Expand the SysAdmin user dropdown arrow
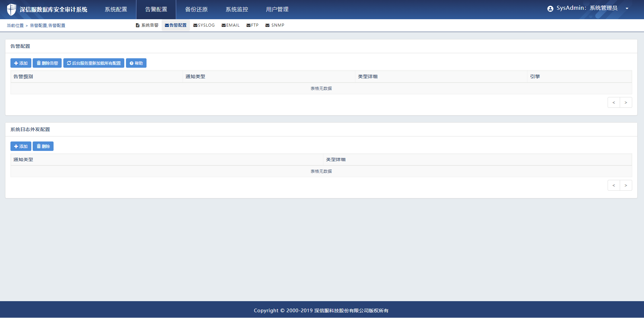Screen dimensions: 644x318 coord(627,9)
